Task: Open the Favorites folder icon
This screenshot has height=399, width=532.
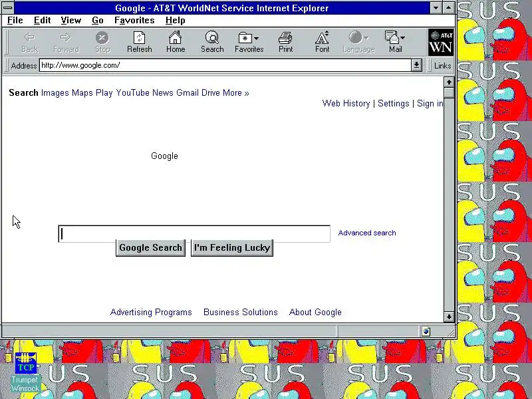Action: (245, 38)
